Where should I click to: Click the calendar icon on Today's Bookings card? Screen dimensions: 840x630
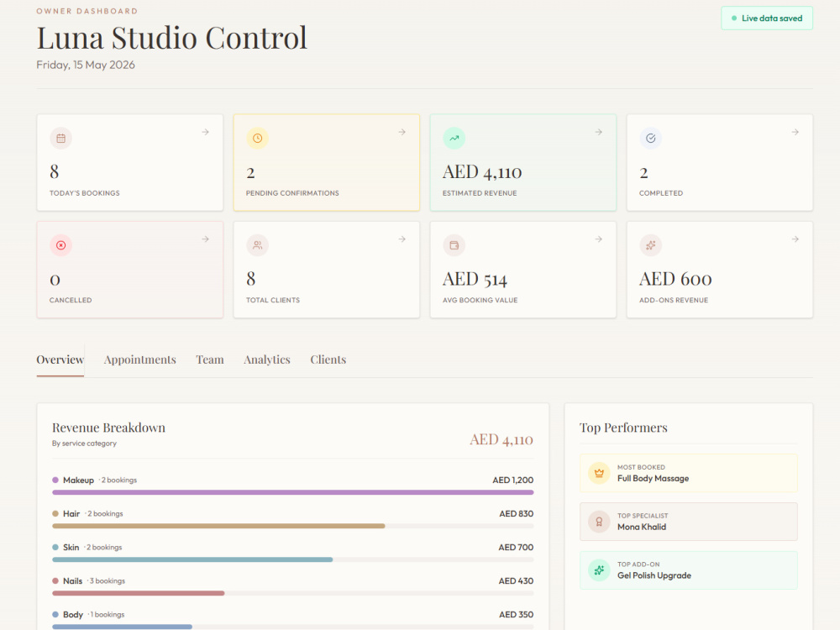61,139
